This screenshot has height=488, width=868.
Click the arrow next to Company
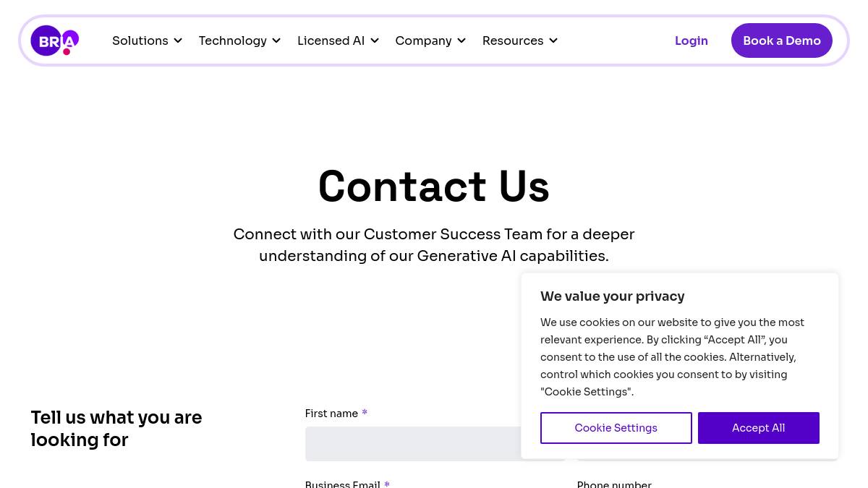461,41
